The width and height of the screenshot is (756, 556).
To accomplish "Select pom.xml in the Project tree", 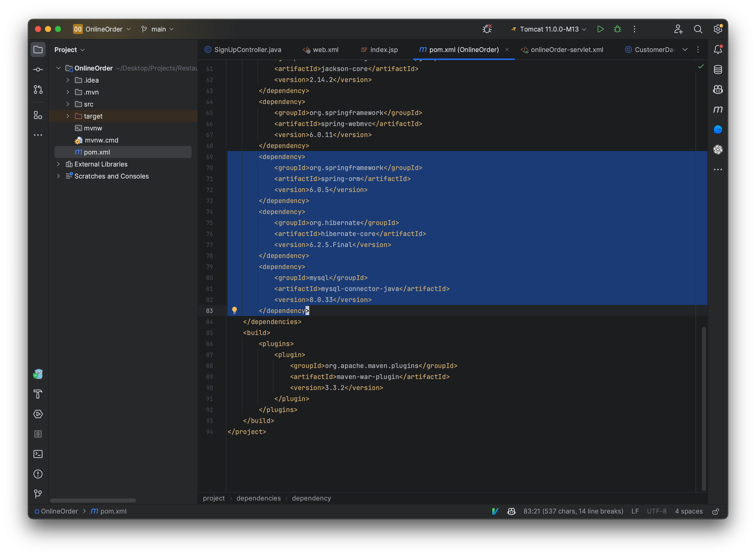I will 97,152.
